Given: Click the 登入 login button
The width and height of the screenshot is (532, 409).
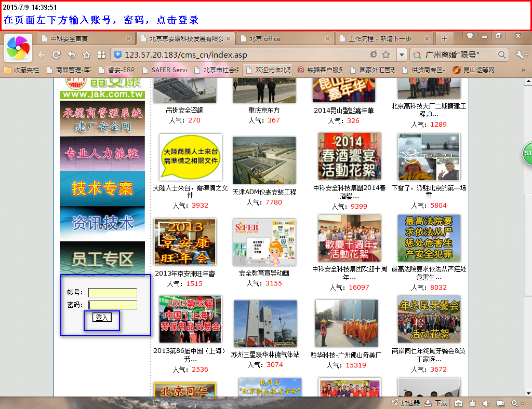Looking at the screenshot, I should point(102,317).
